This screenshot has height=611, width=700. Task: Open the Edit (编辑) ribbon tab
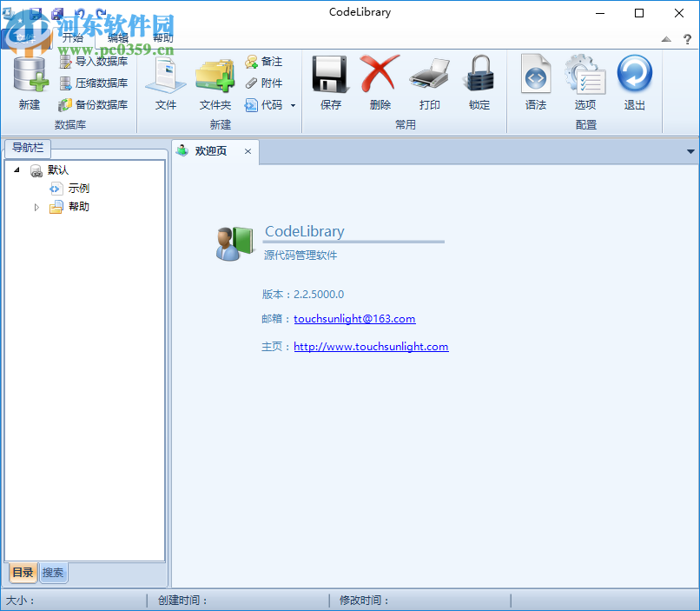[118, 38]
